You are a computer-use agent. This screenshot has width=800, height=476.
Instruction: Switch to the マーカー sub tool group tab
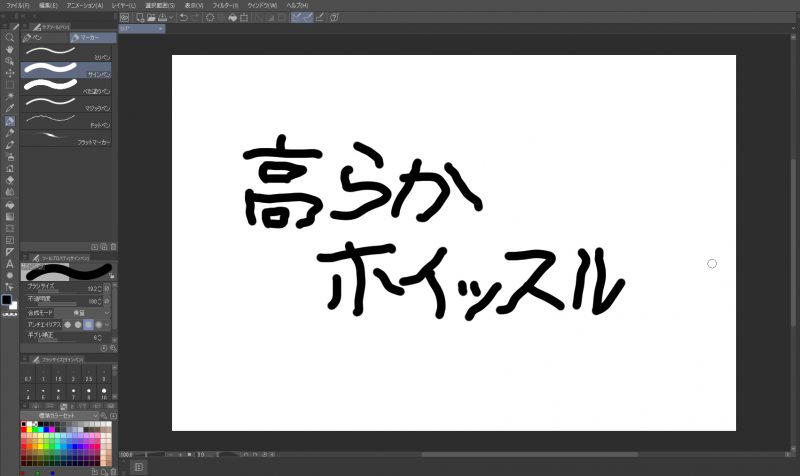(x=93, y=38)
